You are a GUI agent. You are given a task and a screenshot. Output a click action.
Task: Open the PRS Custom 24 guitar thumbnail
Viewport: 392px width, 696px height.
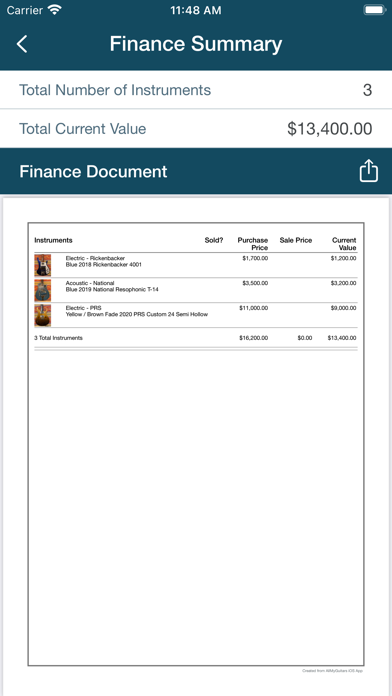coord(43,315)
